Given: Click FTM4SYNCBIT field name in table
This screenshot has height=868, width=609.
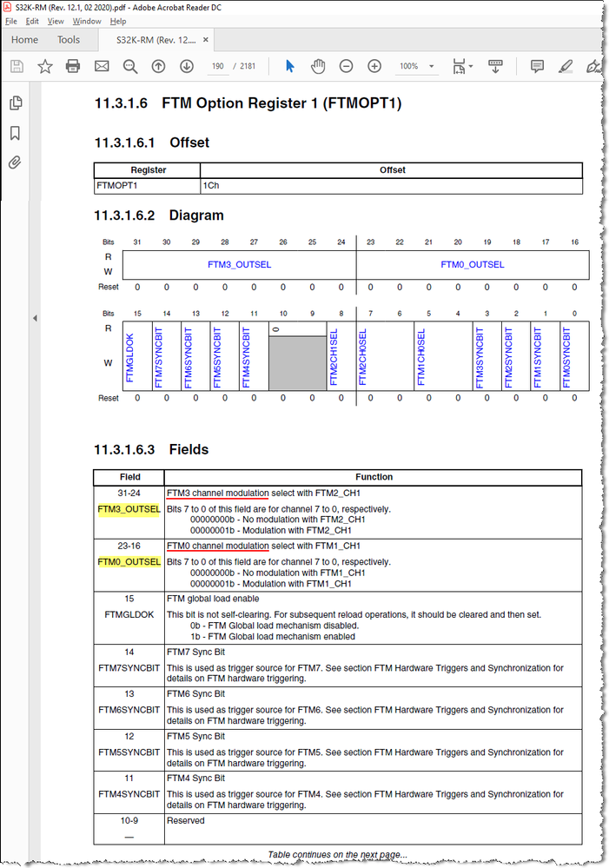Looking at the screenshot, I should 129,794.
